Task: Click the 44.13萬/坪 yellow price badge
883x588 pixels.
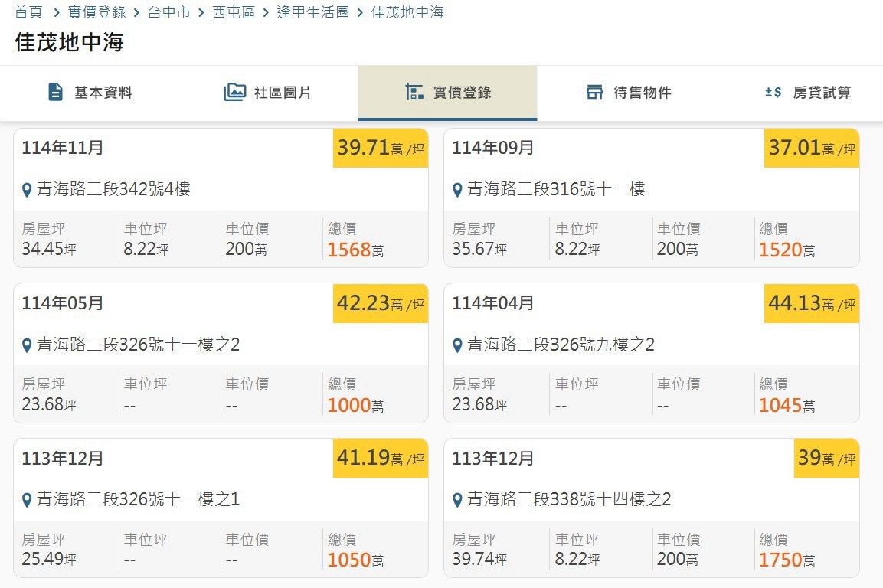Action: 811,304
